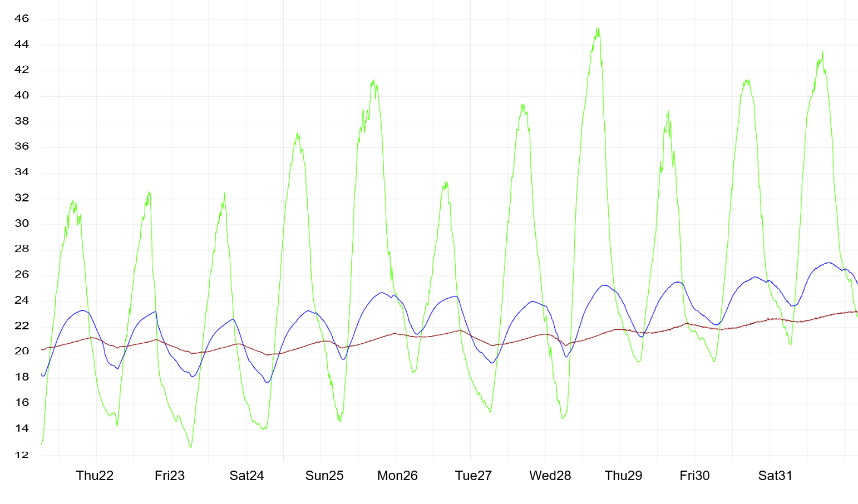Select the 38 y-axis tick label
858x504 pixels.
click(22, 121)
